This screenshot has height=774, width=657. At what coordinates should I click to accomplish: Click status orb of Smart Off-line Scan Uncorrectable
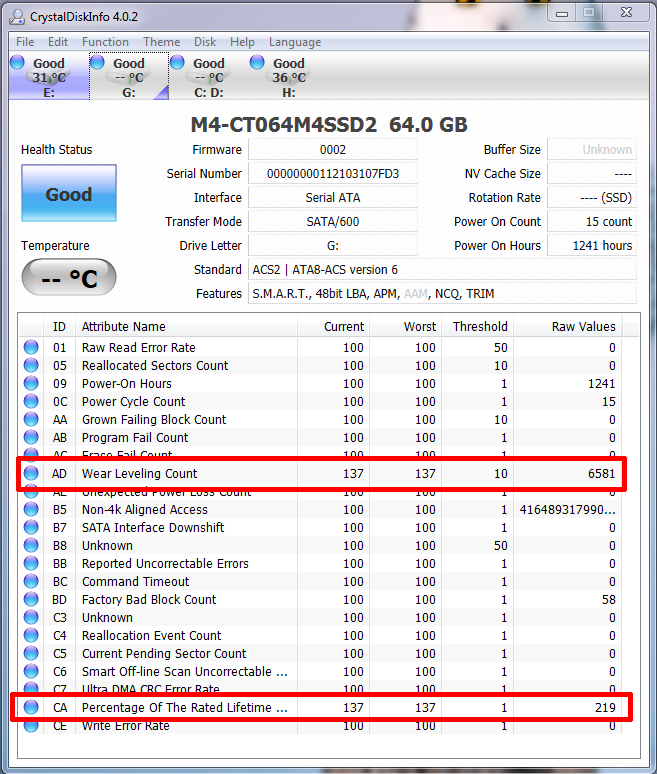coord(31,671)
